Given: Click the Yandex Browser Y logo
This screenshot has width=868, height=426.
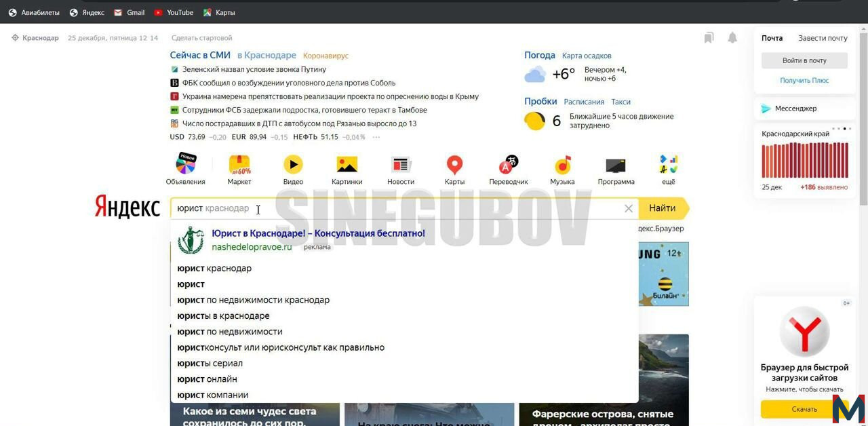Looking at the screenshot, I should coord(804,332).
